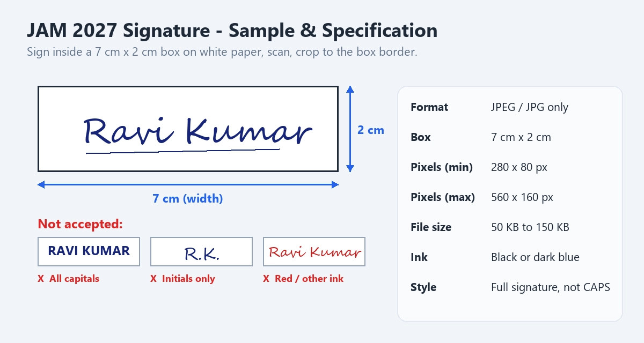Viewport: 644px width, 343px height.
Task: Click the X mark beside Red / other ink
Action: click(266, 279)
